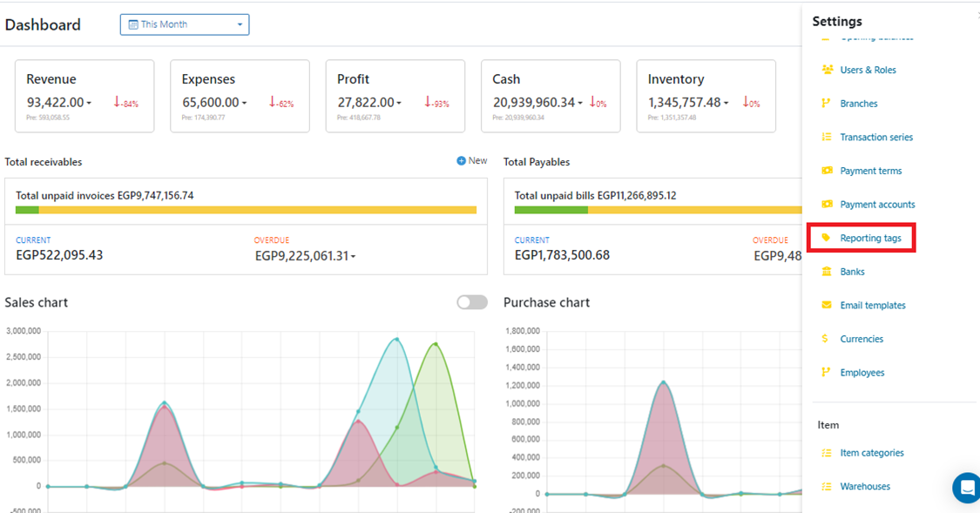Click the unpaid invoices progress bar
The width and height of the screenshot is (980, 513).
[246, 210]
